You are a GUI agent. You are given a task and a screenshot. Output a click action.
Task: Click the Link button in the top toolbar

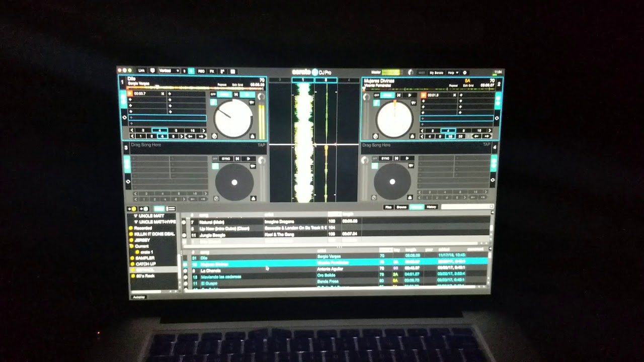point(141,71)
